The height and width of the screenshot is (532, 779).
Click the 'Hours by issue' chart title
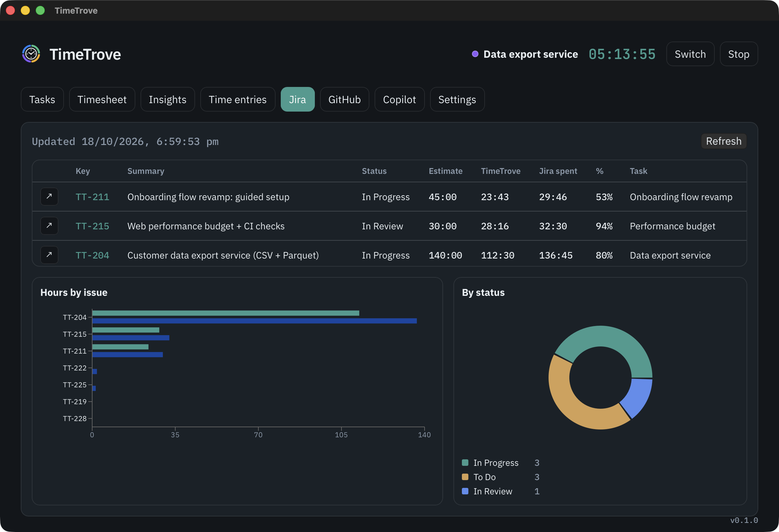[x=74, y=293]
